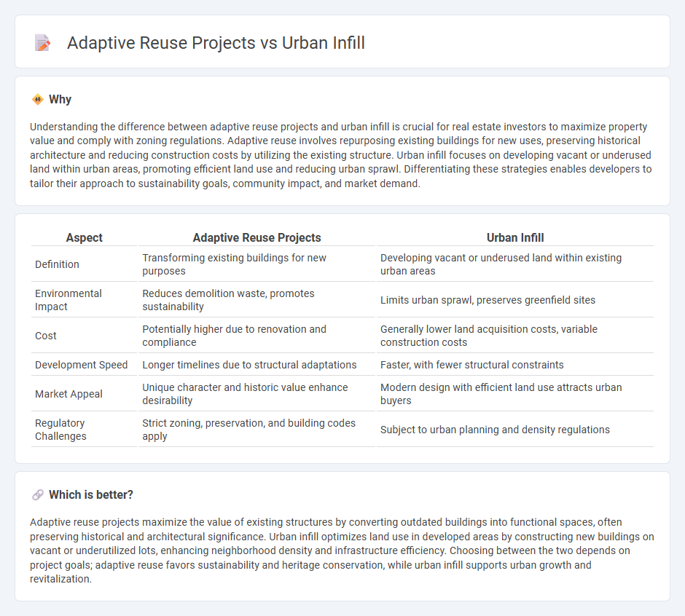Click cell 'Unique character and historic value enhance desirability'
This screenshot has height=616, width=685.
[x=257, y=394]
